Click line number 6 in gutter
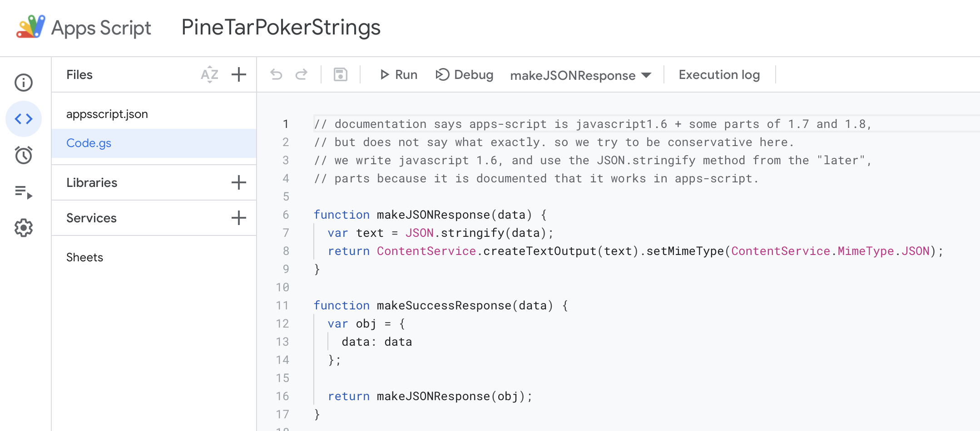980x431 pixels. (286, 215)
